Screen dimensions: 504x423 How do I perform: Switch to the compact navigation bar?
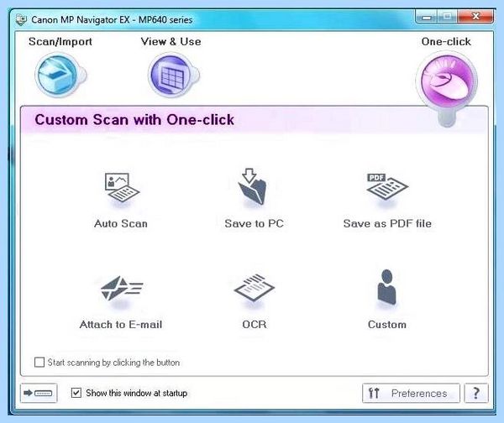(39, 393)
